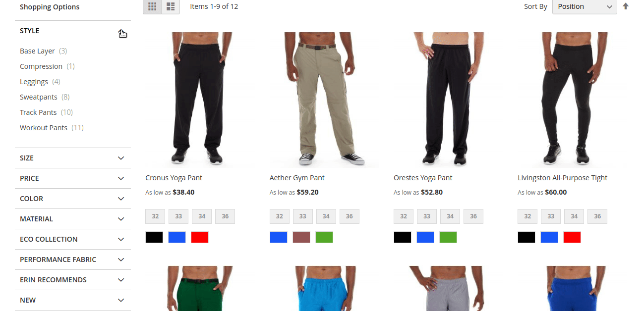Expand the Color filter
The width and height of the screenshot is (644, 311).
tap(73, 199)
